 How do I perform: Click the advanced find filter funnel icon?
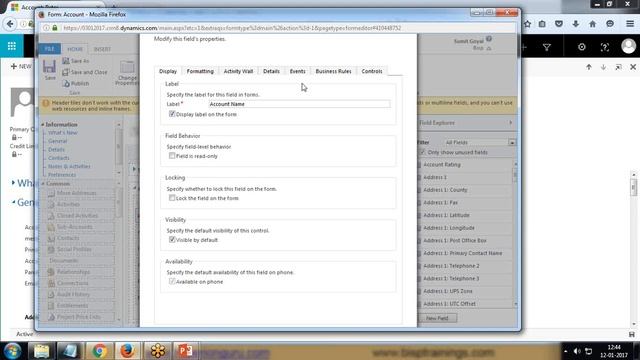point(547,47)
